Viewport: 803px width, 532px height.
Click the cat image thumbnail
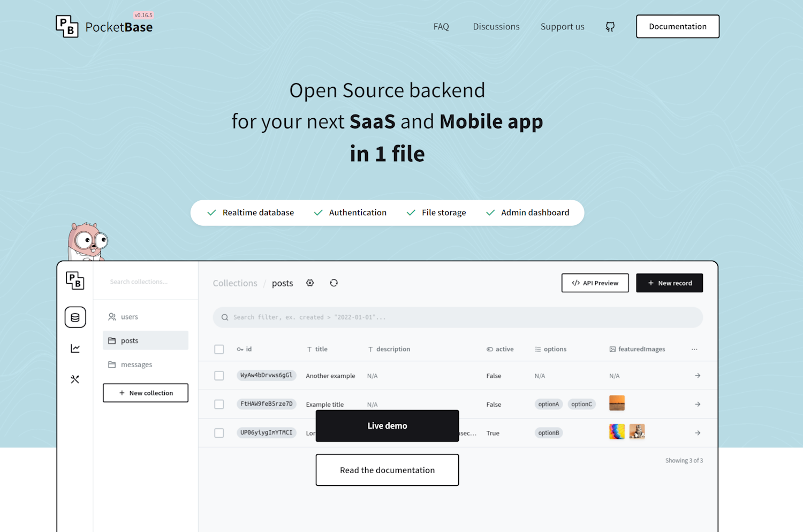click(x=637, y=431)
